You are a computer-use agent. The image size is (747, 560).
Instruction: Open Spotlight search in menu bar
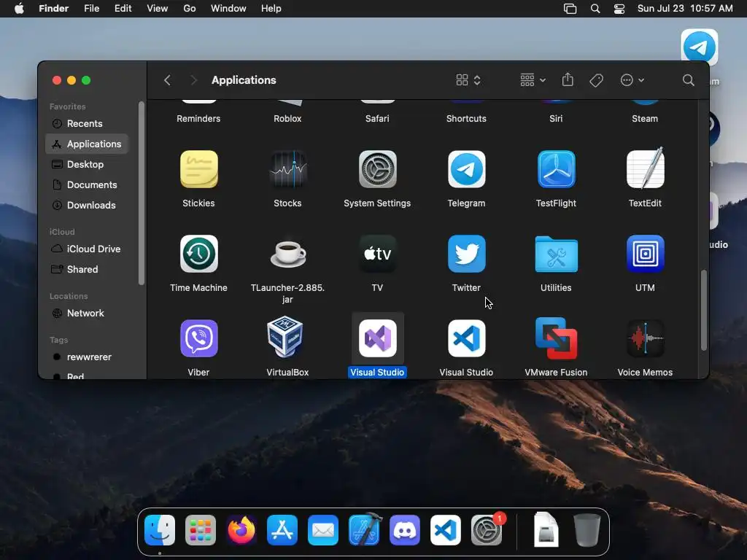tap(595, 9)
